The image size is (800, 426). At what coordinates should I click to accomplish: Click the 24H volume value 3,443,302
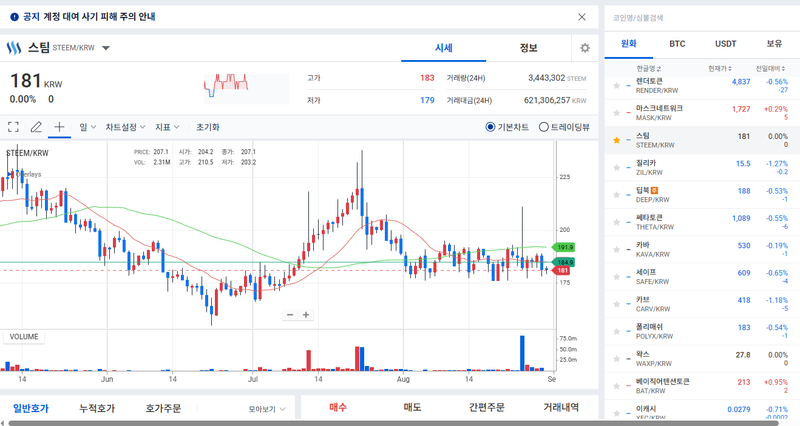point(546,78)
